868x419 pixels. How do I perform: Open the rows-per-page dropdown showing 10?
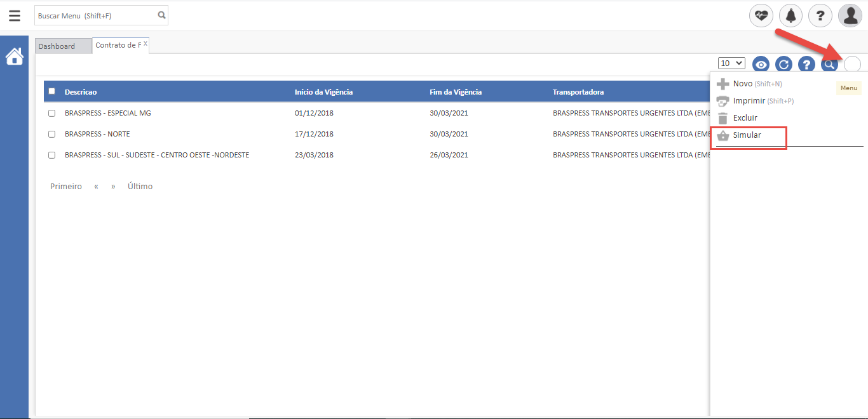(x=731, y=63)
